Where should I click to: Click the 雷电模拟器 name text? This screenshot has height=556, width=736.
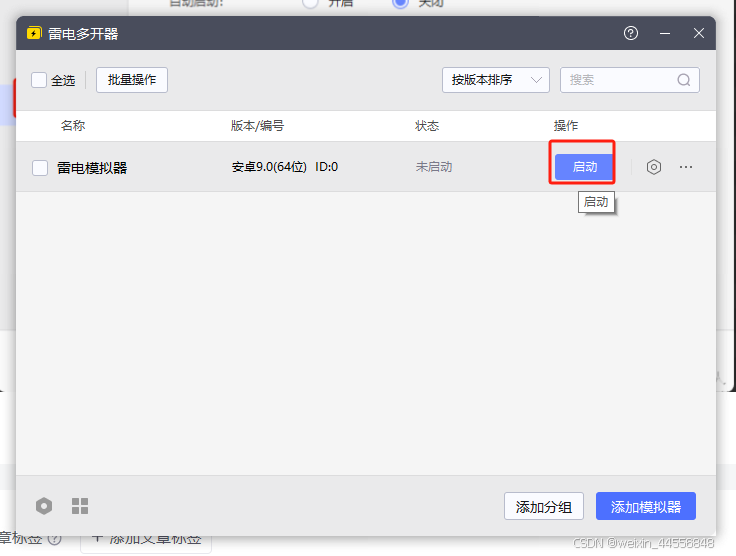(x=92, y=168)
